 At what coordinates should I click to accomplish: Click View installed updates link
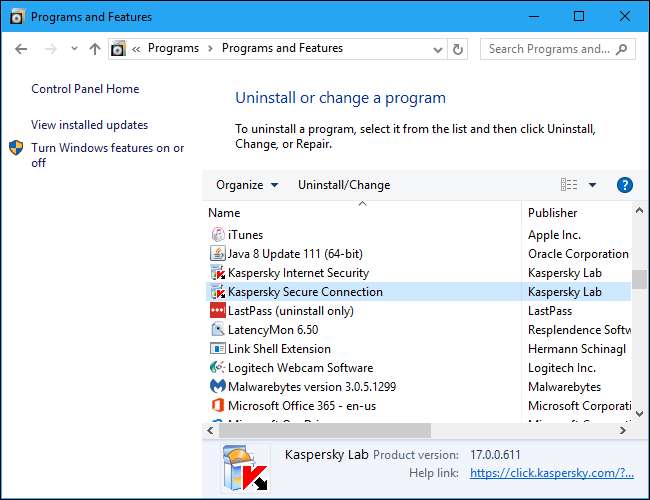(89, 125)
